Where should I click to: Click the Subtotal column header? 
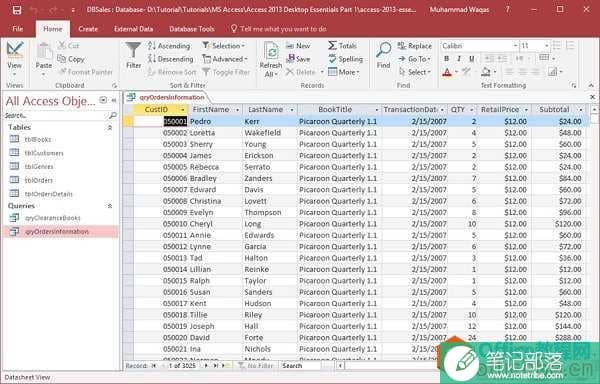[x=554, y=110]
